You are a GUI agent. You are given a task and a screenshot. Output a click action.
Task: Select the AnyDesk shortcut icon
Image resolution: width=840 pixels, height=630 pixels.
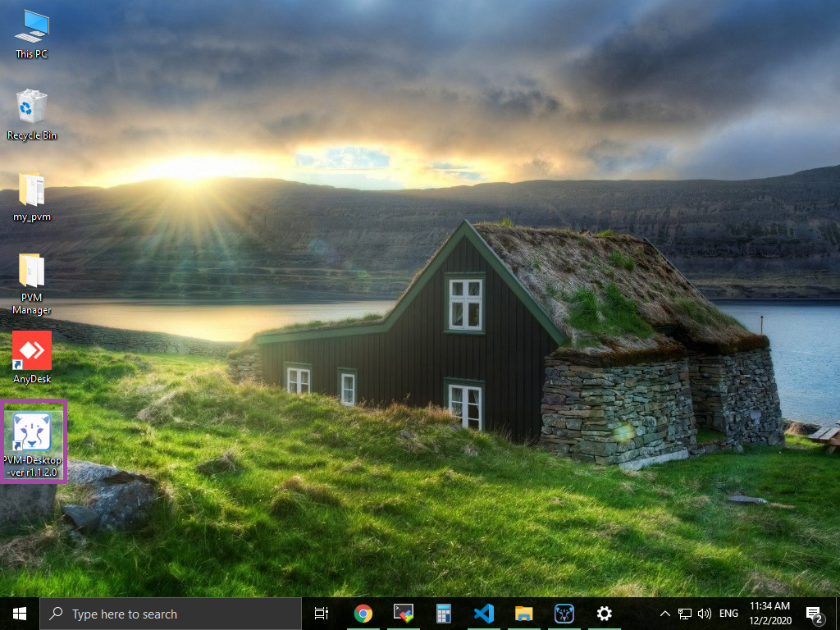click(x=32, y=358)
